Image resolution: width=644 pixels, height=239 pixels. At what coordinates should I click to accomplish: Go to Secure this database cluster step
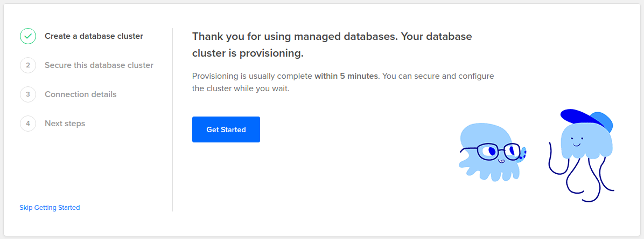click(x=99, y=65)
